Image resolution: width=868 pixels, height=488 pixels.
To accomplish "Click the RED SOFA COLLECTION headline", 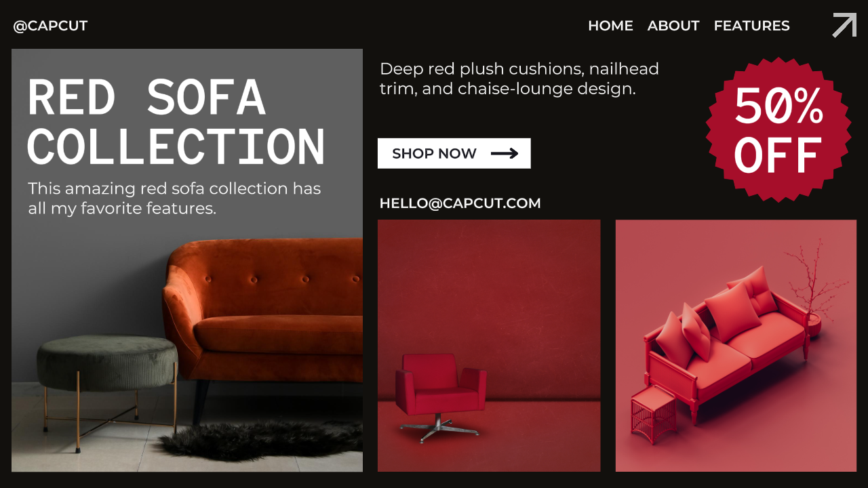I will [x=176, y=121].
